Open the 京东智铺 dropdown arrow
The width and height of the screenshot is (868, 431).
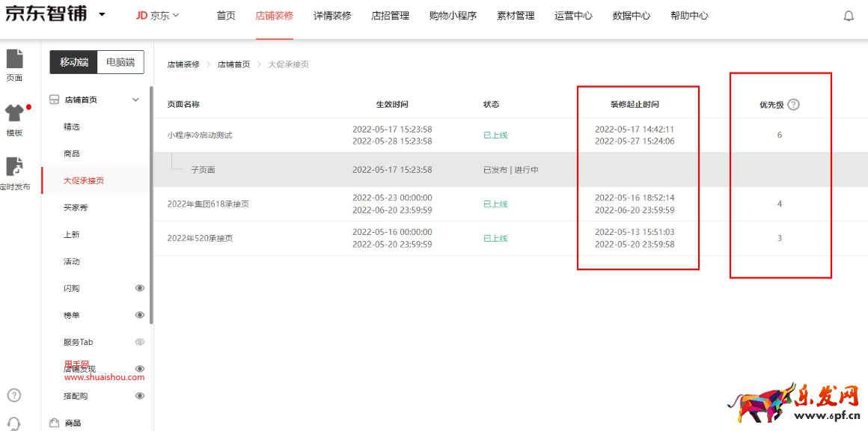[102, 15]
